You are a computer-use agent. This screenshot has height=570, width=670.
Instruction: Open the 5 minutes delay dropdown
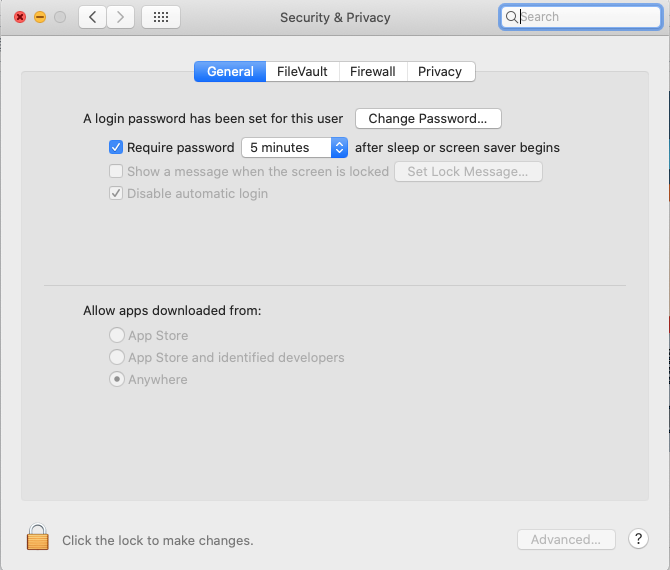click(294, 147)
